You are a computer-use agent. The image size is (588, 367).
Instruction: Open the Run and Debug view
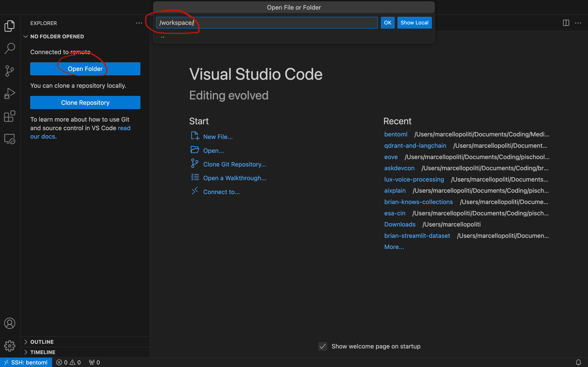pyautogui.click(x=10, y=93)
